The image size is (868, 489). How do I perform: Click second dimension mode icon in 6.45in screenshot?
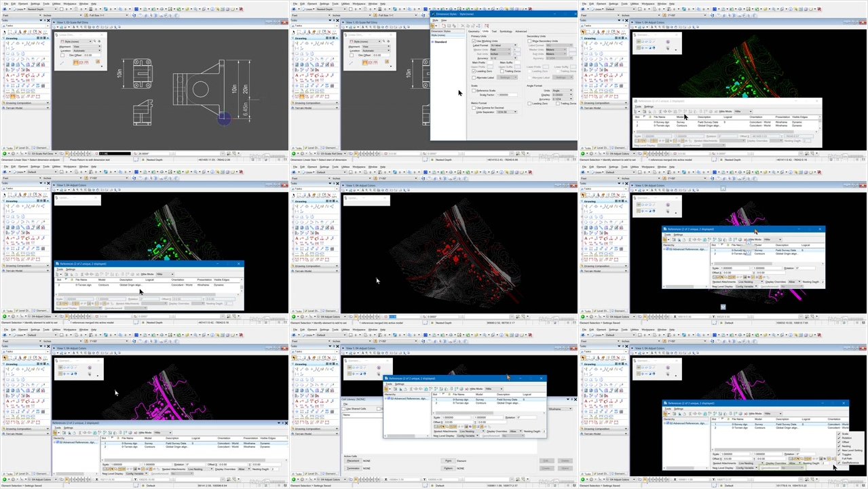point(81,62)
